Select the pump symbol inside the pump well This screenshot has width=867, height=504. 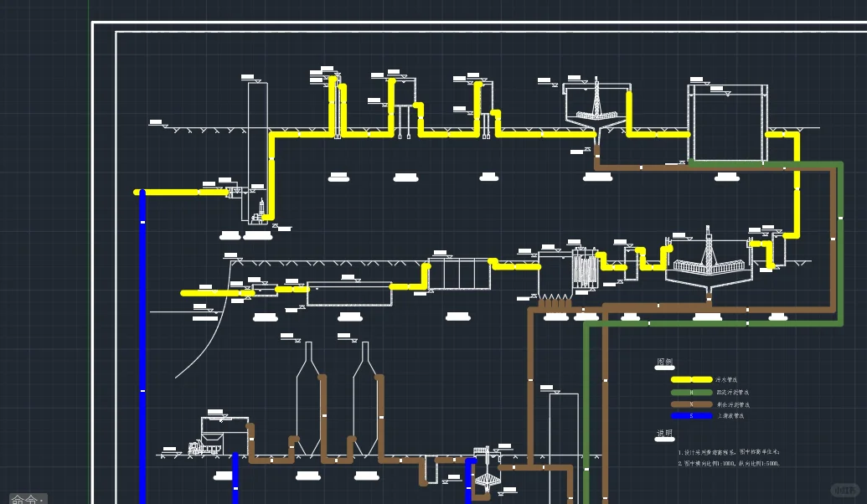pos(258,212)
